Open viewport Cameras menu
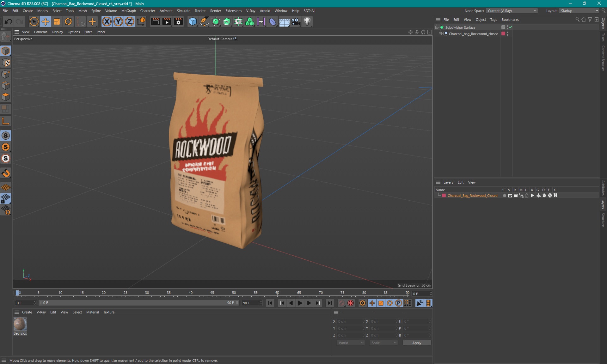Screen dimensions: 607x364 click(x=40, y=32)
